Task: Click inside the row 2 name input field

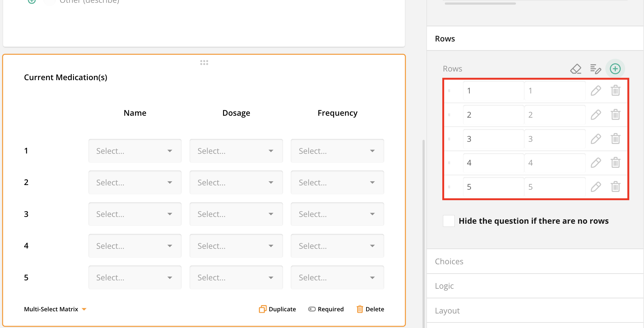Action: click(493, 114)
